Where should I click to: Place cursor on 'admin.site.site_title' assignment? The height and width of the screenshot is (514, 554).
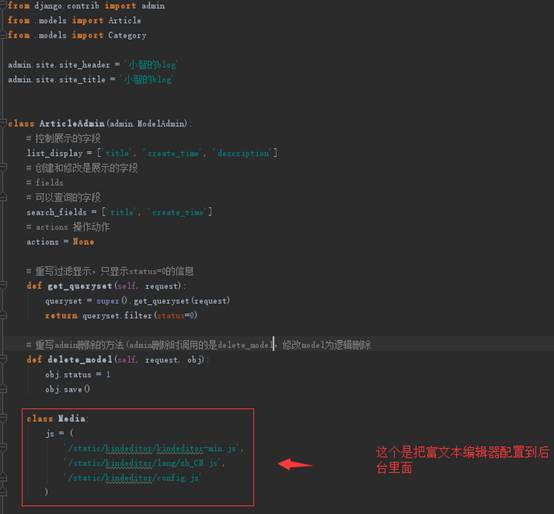(90, 79)
